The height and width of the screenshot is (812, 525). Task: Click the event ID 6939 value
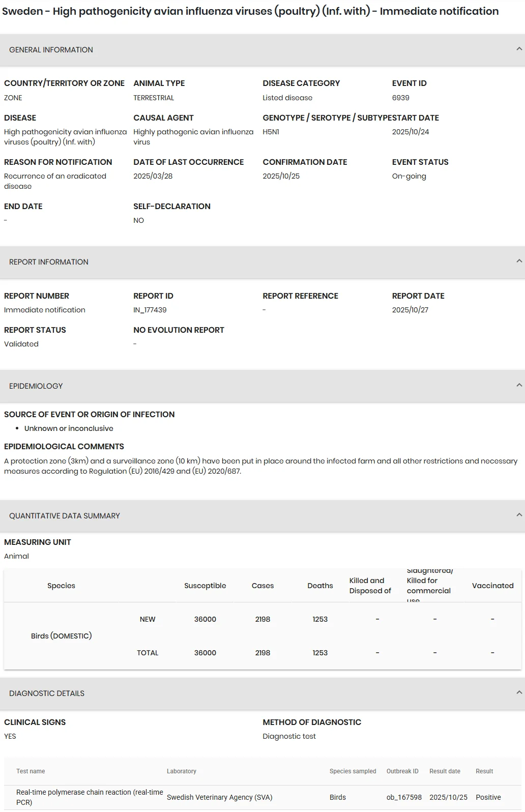[x=401, y=98]
